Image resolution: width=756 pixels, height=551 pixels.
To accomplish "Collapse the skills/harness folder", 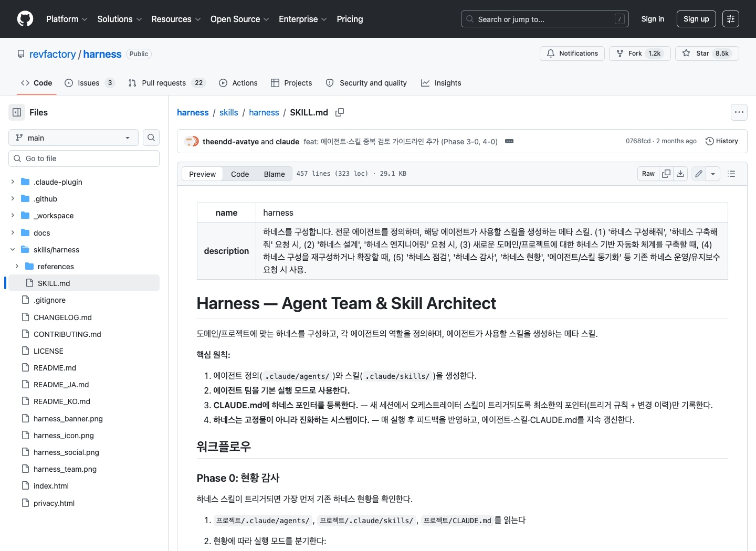I will (13, 249).
